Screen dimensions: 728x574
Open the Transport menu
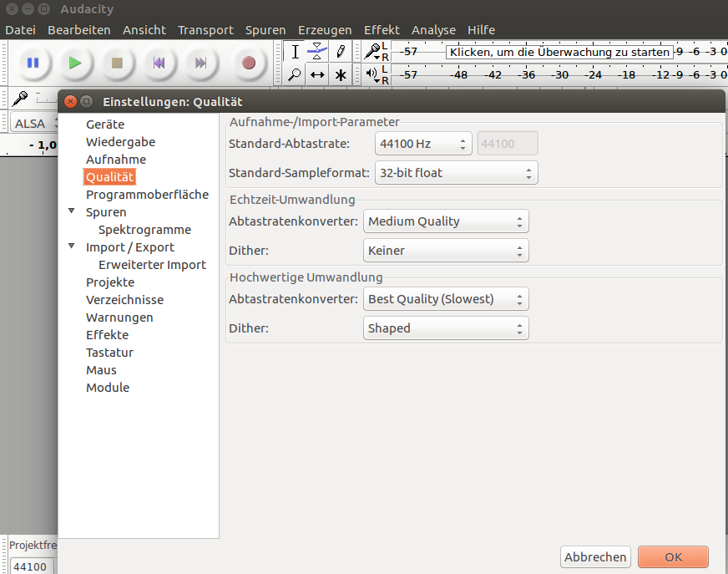click(205, 30)
